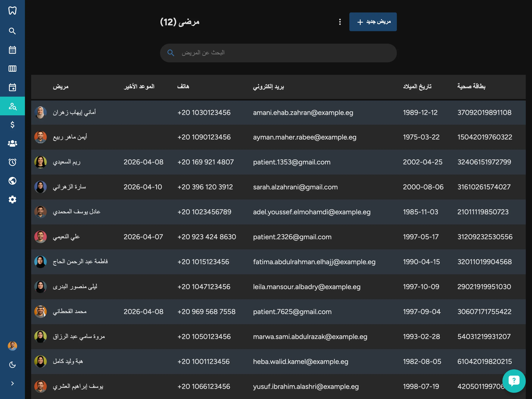Open the search icon in sidebar
532x399 pixels.
(x=12, y=31)
